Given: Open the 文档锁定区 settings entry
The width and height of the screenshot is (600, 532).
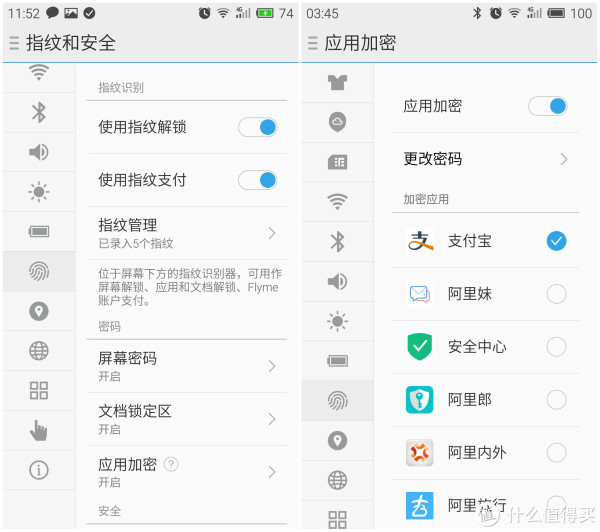Looking at the screenshot, I should pyautogui.click(x=187, y=419).
